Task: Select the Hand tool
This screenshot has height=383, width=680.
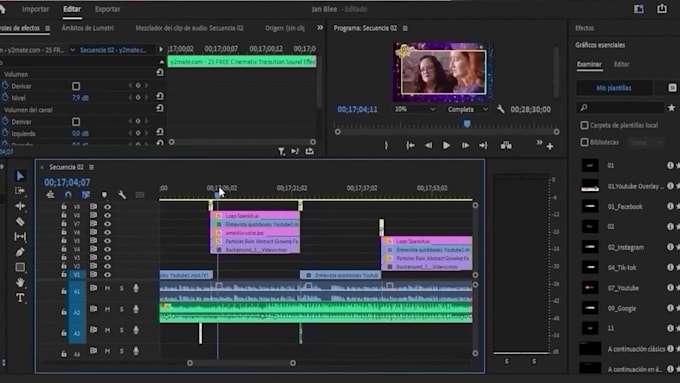Action: 20,283
